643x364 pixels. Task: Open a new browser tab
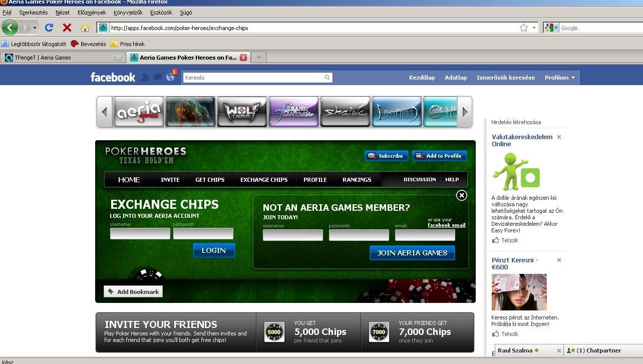258,58
